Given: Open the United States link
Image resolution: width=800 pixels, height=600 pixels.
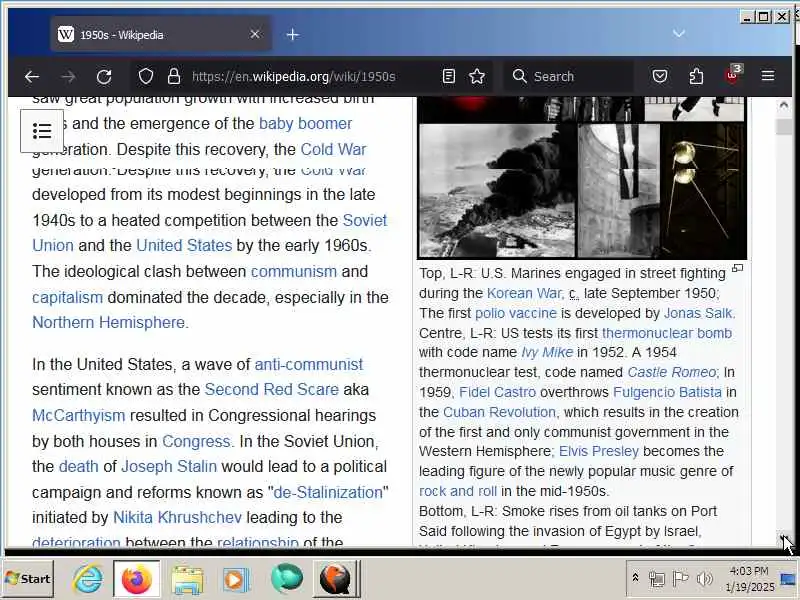Looking at the screenshot, I should coord(184,245).
